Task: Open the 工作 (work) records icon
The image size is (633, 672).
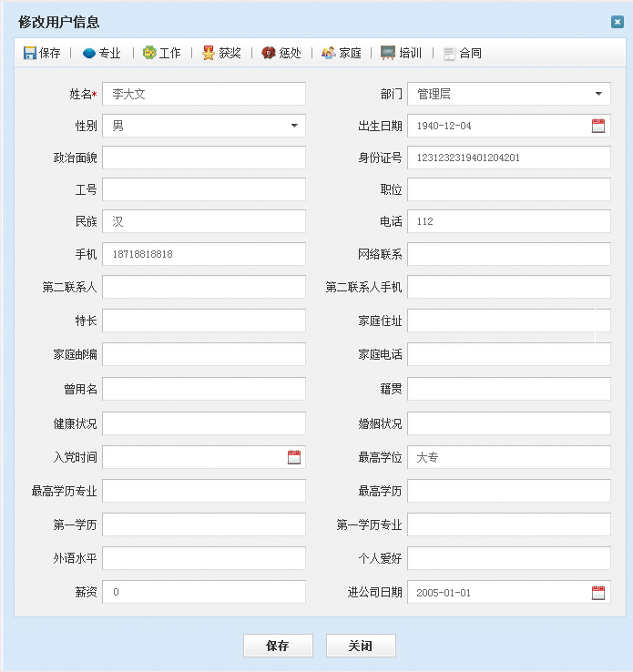Action: (149, 53)
